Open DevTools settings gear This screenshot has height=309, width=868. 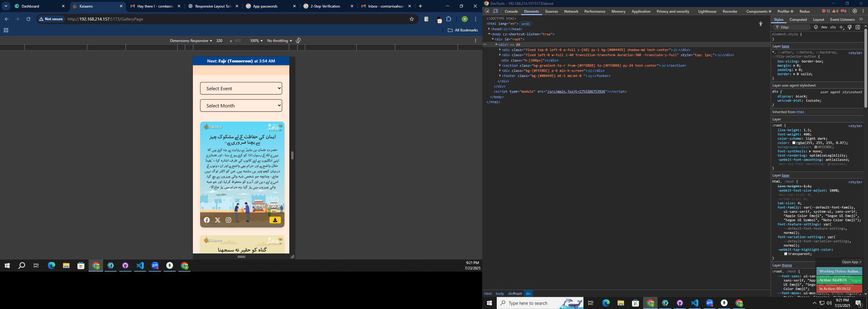(x=855, y=11)
